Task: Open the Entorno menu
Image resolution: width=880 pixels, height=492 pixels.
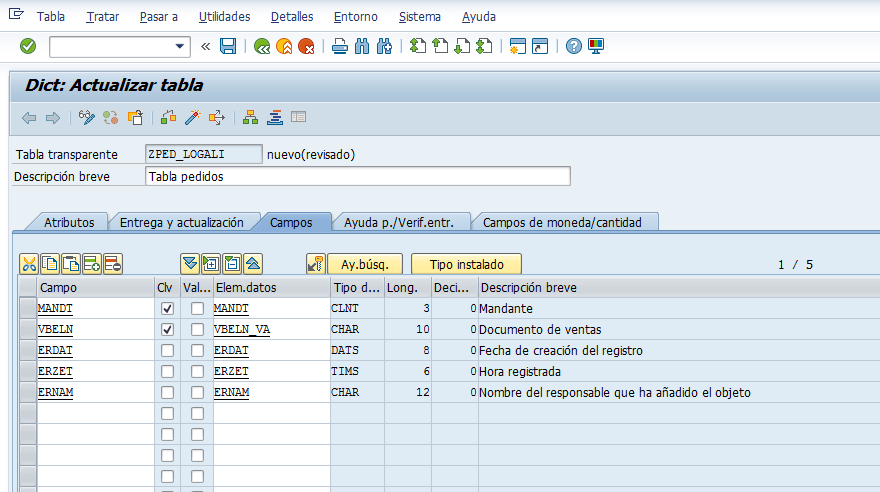Action: pos(356,17)
